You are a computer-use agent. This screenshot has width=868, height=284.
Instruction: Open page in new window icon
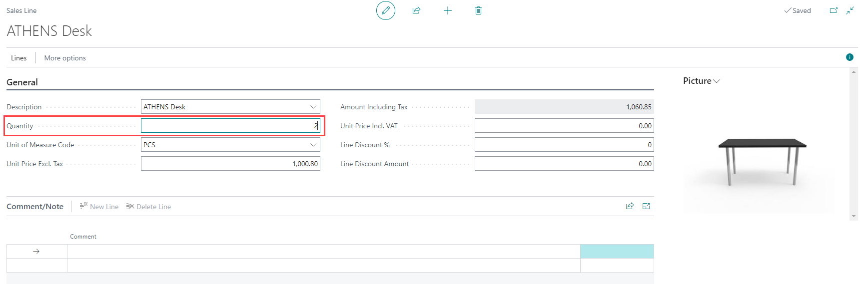[x=834, y=10]
